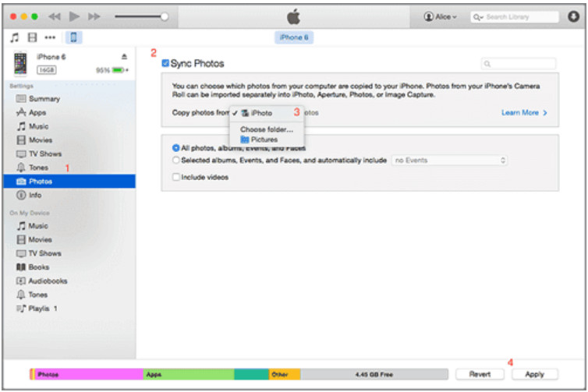Viewport: 588px width, 392px height.
Task: Enable the Include videos checkbox
Action: click(x=176, y=177)
